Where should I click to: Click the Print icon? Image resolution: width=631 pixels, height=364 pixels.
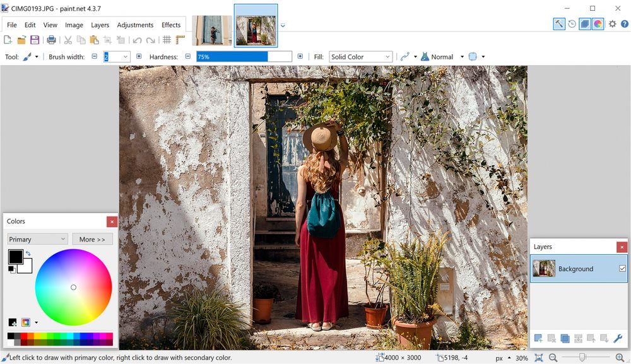tap(52, 40)
